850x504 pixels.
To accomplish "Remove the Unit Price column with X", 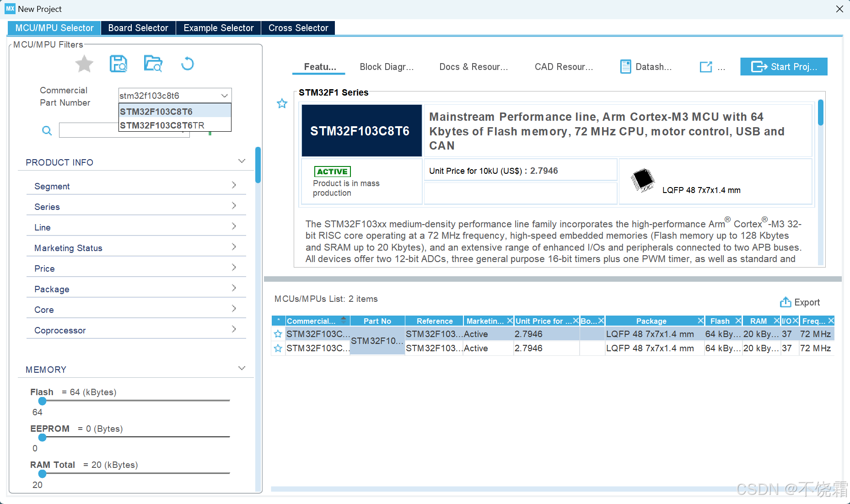I will tap(576, 321).
